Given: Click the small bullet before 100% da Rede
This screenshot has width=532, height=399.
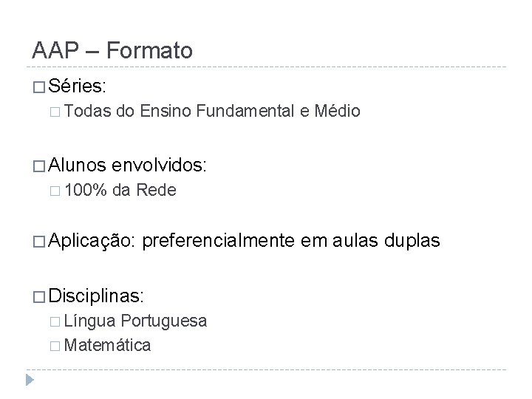Looking at the screenshot, I should (55, 191).
